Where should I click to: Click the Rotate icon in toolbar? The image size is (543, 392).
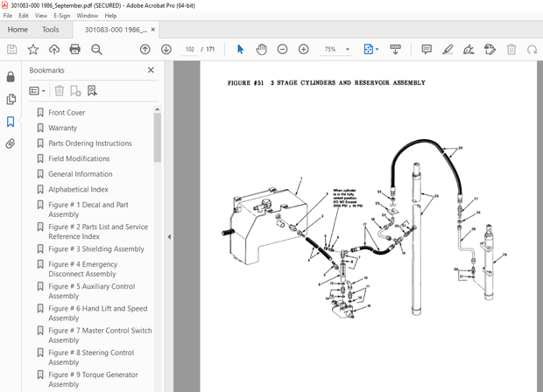[532, 50]
